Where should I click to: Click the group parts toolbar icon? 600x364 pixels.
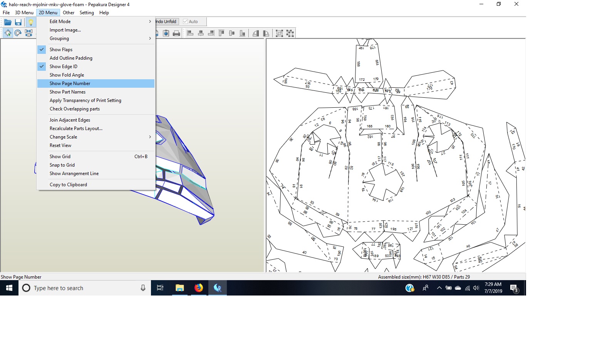[280, 33]
